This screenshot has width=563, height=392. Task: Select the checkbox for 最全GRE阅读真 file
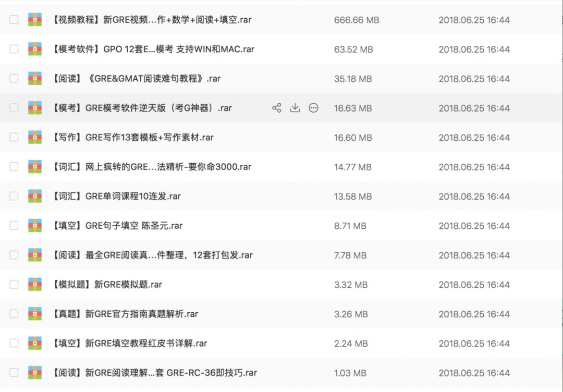tap(14, 255)
